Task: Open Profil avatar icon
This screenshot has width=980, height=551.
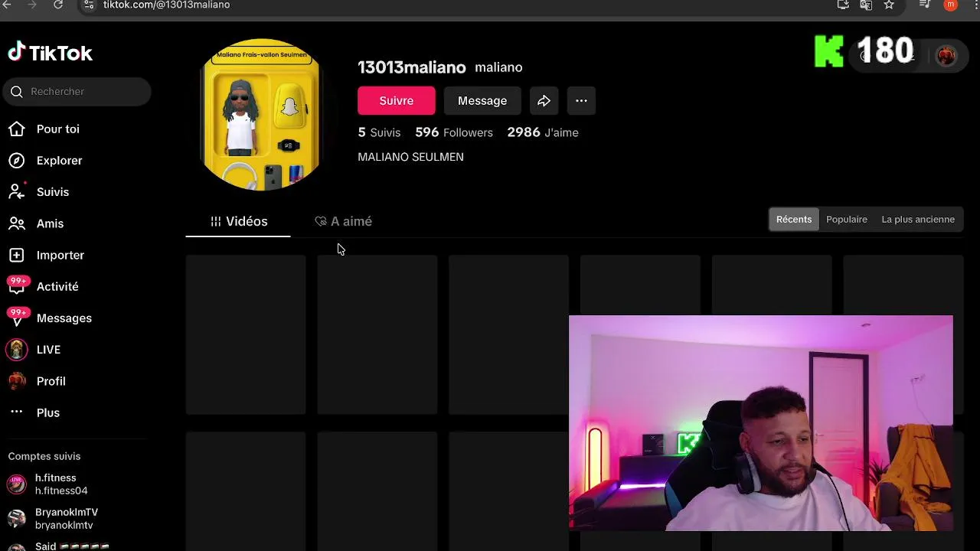Action: 17,381
